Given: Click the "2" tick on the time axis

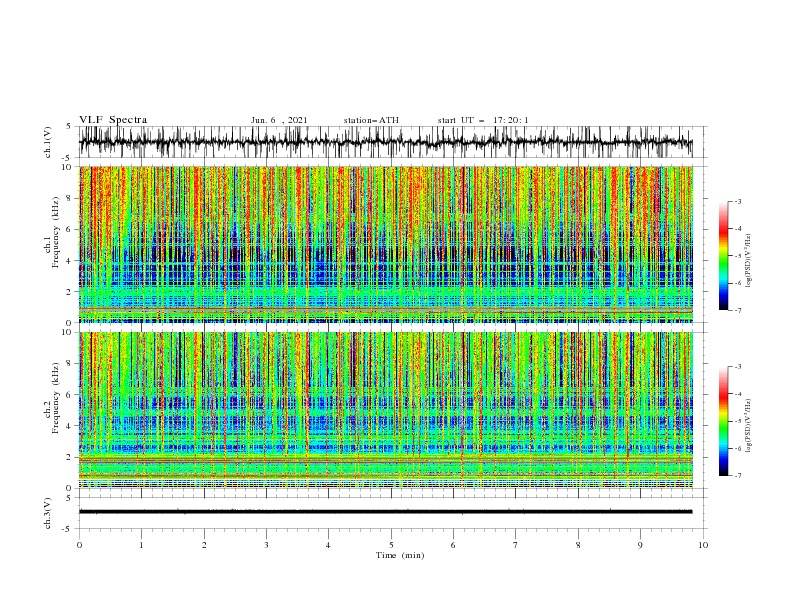Looking at the screenshot, I should (204, 545).
